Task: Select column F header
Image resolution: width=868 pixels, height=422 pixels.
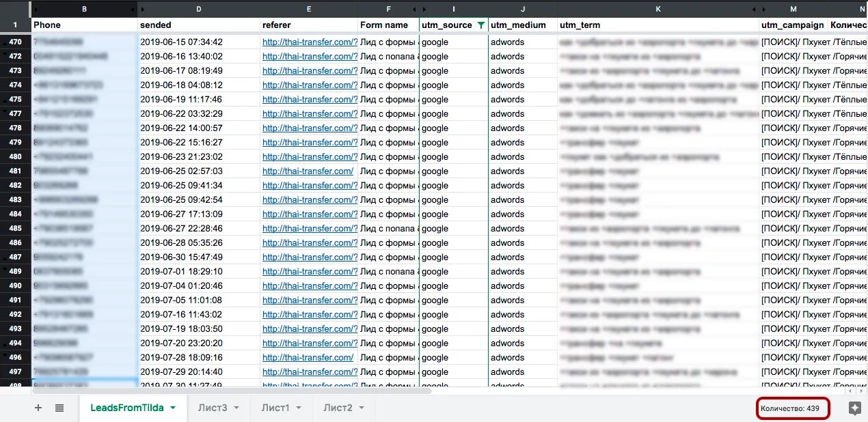Action: point(388,9)
